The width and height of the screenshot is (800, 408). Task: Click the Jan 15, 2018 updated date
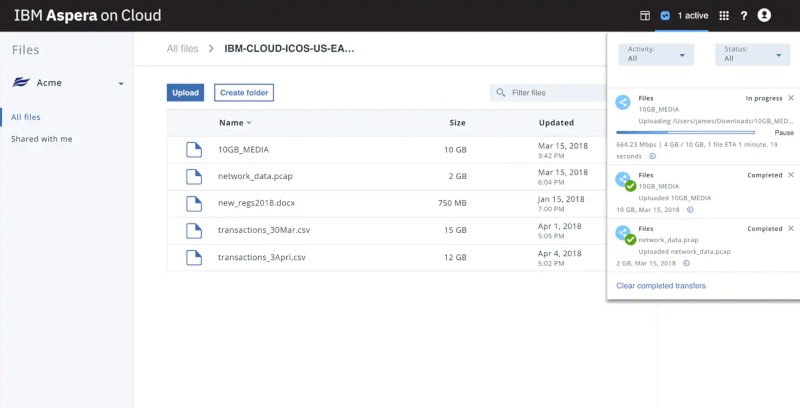[561, 199]
